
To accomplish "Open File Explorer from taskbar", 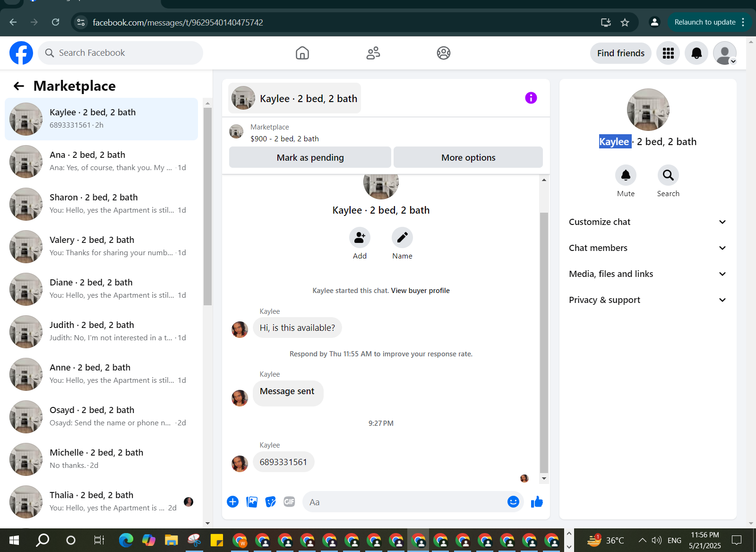I will coord(171,540).
